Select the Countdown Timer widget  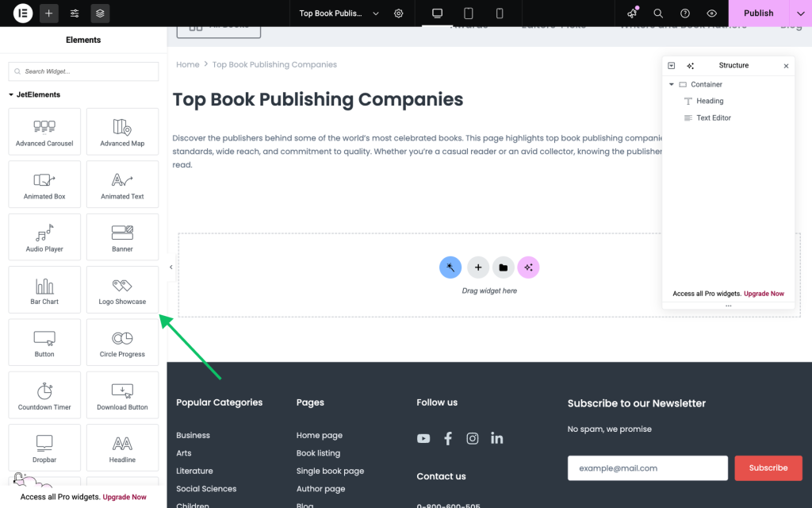(44, 395)
